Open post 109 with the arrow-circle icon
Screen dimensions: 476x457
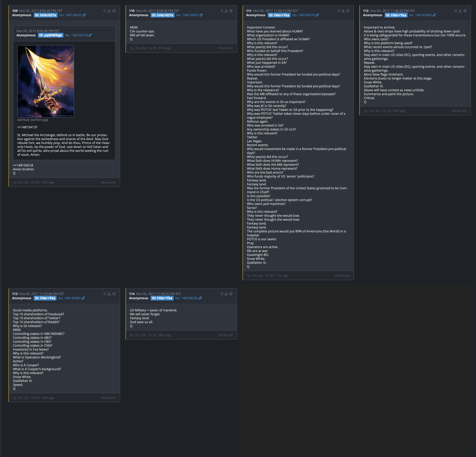point(114,11)
